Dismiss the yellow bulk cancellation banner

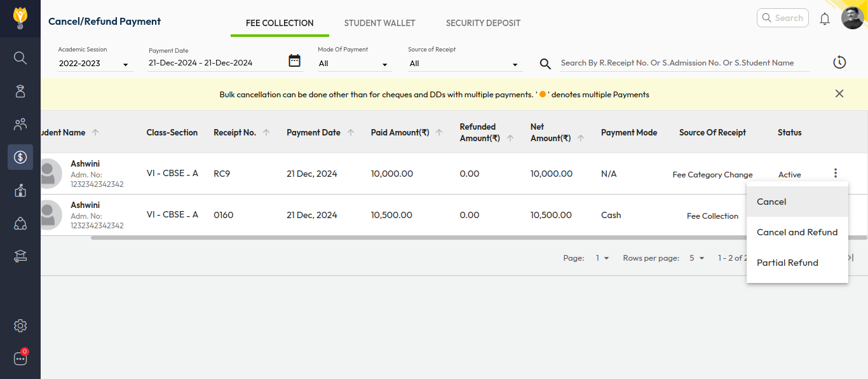pyautogui.click(x=839, y=93)
